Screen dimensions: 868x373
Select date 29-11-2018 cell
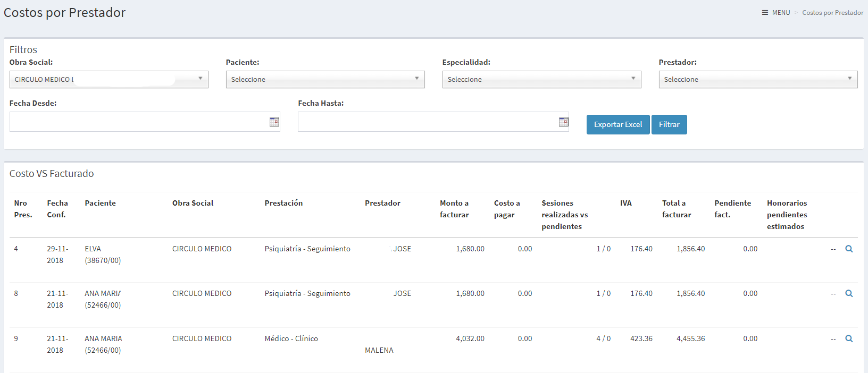click(57, 255)
